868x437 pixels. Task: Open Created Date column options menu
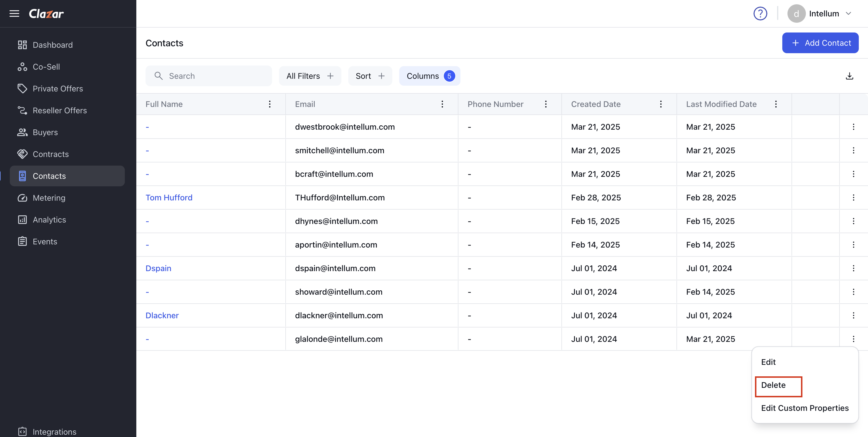(660, 104)
